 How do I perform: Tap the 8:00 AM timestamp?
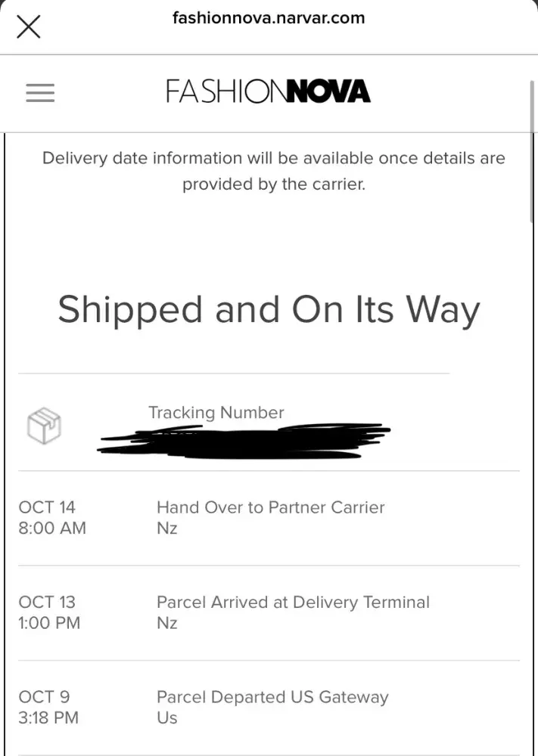pos(52,528)
